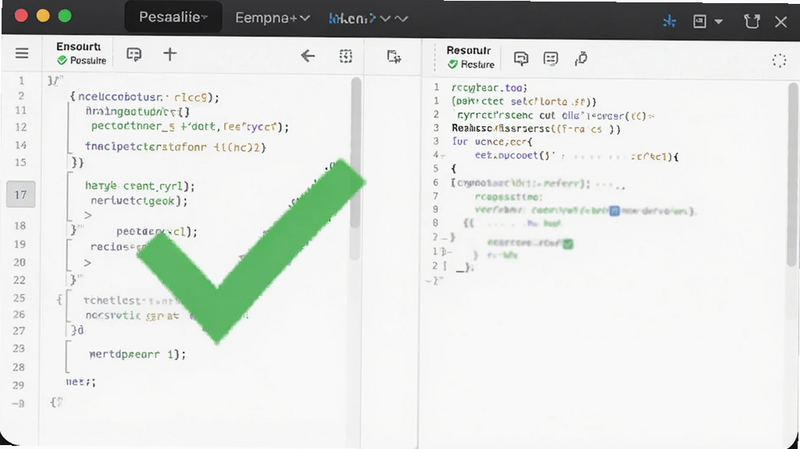Select line 17 in the gutter
This screenshot has width=800, height=449.
pyautogui.click(x=20, y=194)
